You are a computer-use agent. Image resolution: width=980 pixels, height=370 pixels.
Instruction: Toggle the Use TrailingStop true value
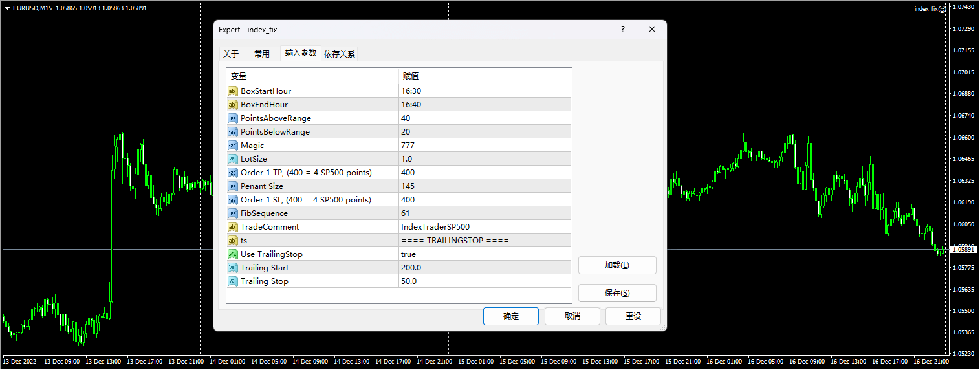(409, 254)
